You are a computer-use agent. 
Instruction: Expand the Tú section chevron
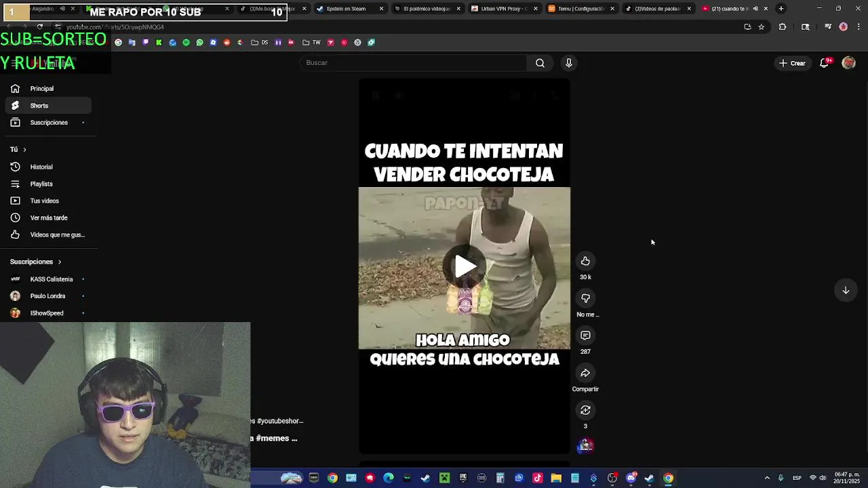(x=24, y=149)
